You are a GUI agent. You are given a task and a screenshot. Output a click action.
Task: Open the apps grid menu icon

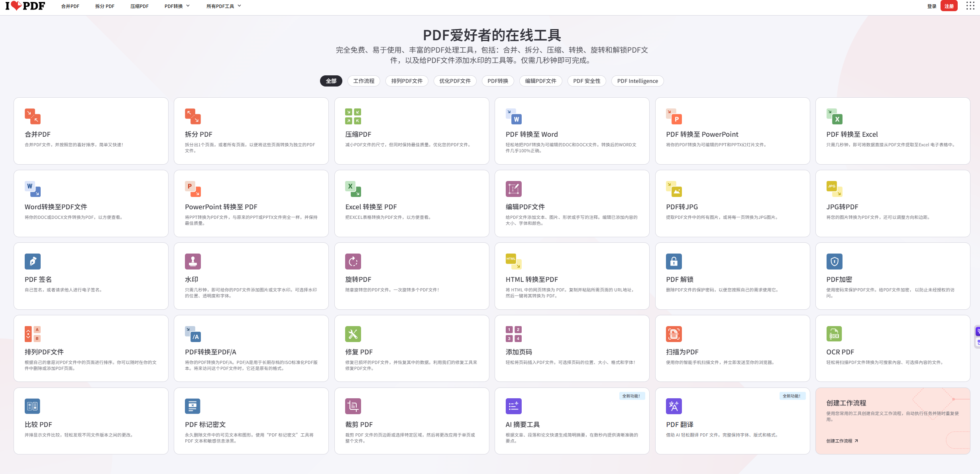click(970, 6)
